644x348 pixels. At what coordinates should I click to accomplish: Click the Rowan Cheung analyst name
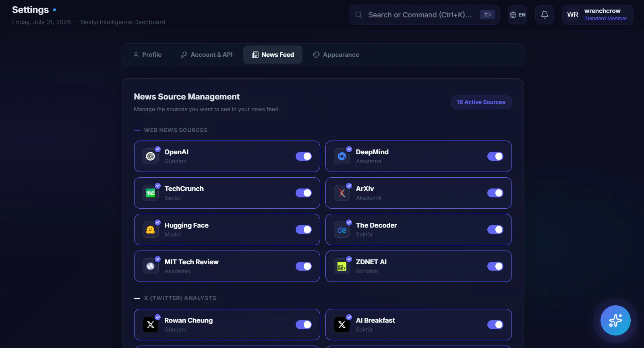click(x=188, y=320)
